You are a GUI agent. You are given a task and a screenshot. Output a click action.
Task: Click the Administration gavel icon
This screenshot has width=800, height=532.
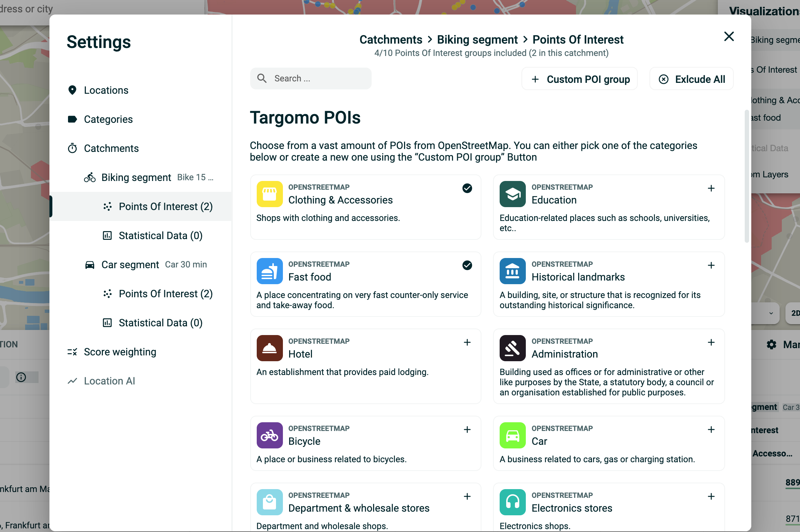[512, 348]
